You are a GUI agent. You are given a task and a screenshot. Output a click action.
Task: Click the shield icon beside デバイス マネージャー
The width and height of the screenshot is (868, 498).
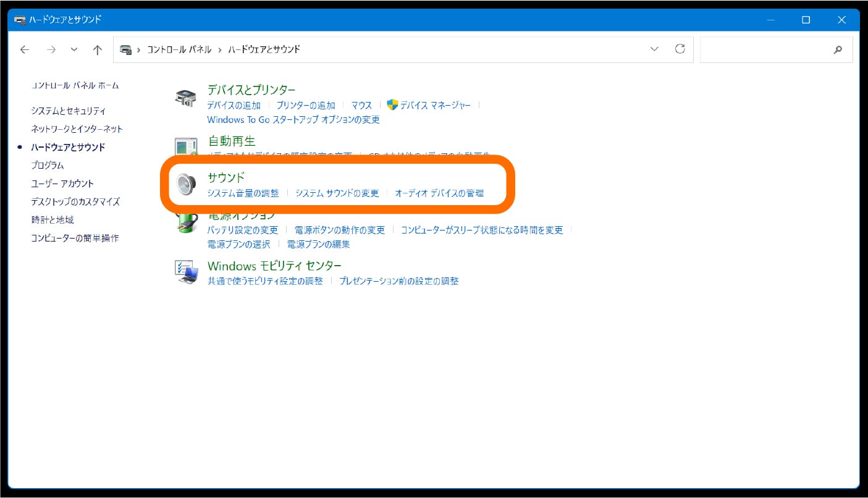pyautogui.click(x=392, y=105)
